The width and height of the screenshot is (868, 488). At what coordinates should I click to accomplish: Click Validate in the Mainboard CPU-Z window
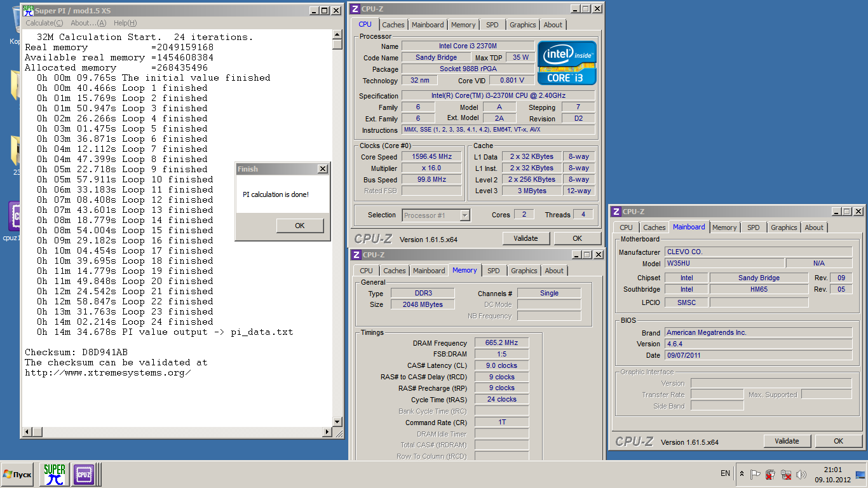pyautogui.click(x=787, y=441)
